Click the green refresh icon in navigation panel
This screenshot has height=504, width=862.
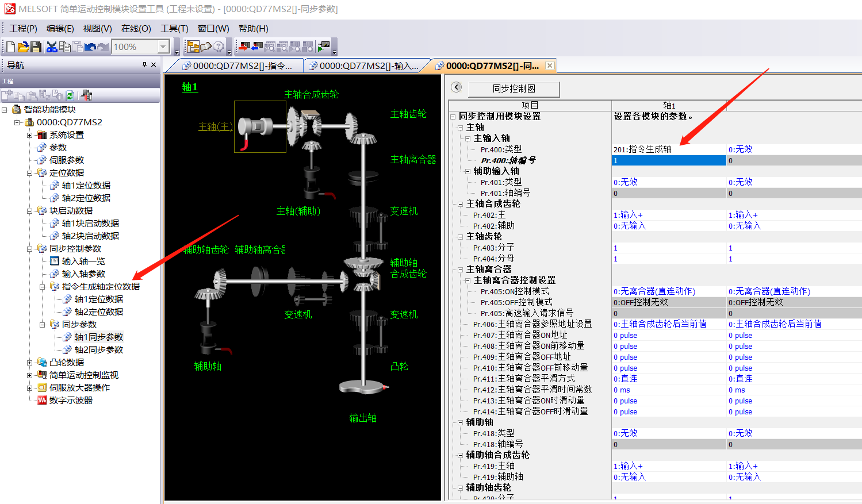click(x=70, y=95)
